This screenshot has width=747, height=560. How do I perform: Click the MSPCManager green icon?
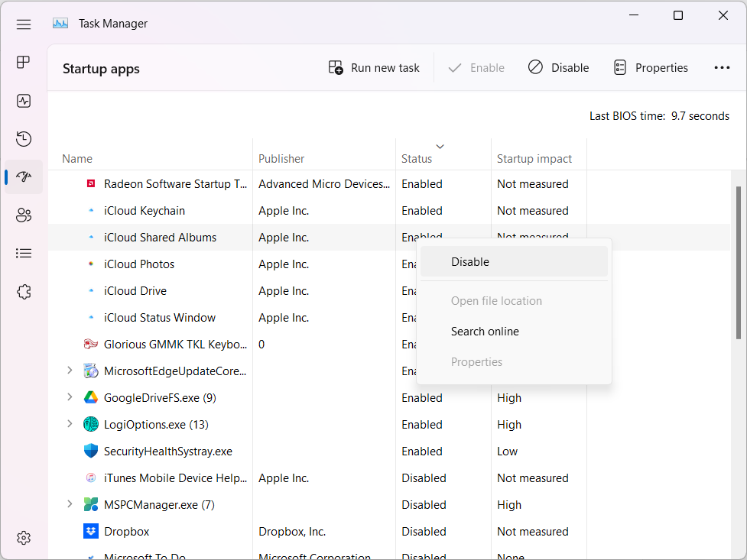(x=91, y=504)
